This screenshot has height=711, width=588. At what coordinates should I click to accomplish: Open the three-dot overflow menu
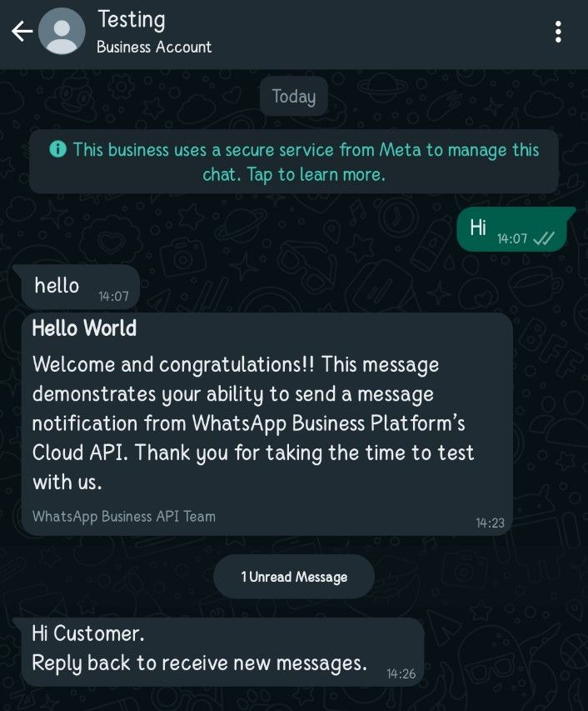(558, 32)
